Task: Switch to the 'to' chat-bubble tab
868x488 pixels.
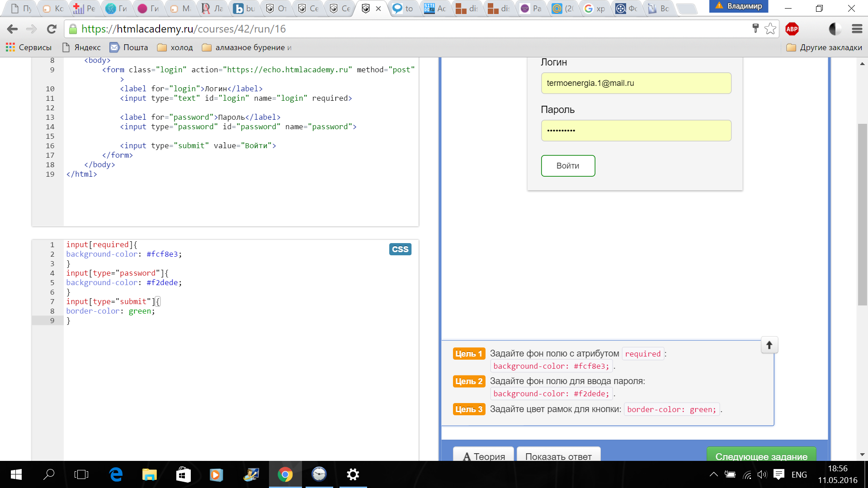Action: (x=403, y=9)
